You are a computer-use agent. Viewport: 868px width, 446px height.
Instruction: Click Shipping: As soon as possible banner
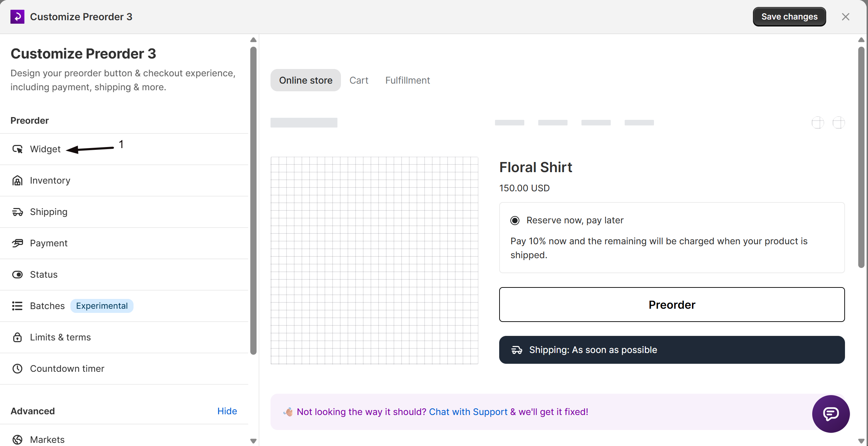pyautogui.click(x=672, y=350)
